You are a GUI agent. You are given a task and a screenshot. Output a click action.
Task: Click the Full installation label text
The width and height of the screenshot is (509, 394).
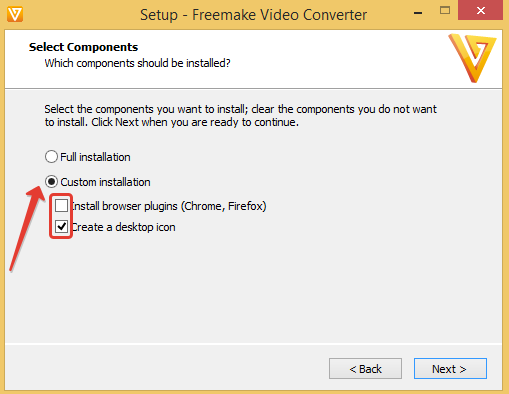[x=95, y=157]
